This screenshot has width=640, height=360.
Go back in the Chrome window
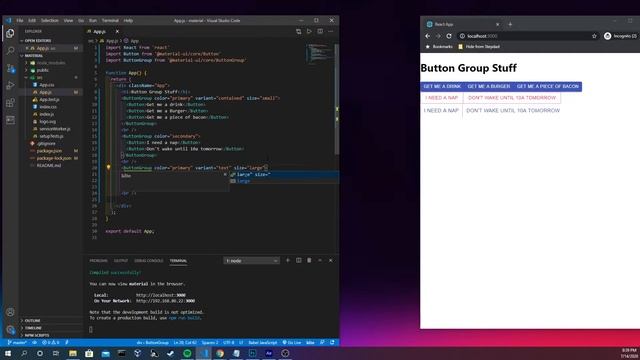click(427, 36)
